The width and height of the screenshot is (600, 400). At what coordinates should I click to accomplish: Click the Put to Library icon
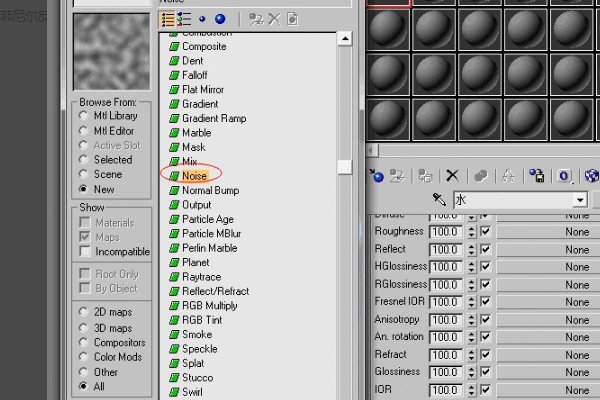point(537,176)
